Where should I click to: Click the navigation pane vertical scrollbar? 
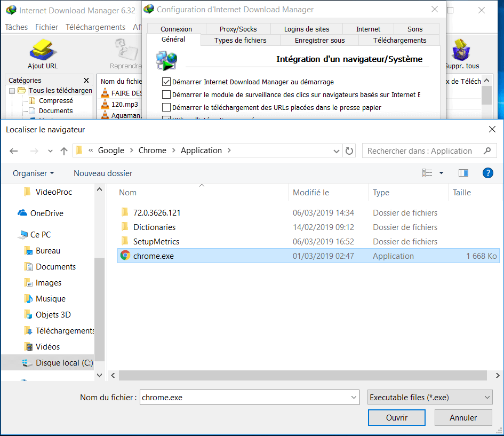point(100,309)
